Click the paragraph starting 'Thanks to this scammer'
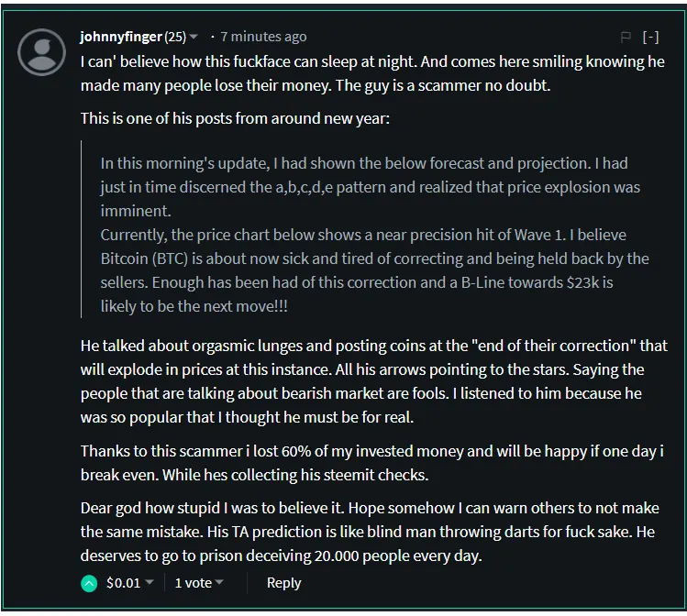This screenshot has height=616, width=687. tap(372, 463)
